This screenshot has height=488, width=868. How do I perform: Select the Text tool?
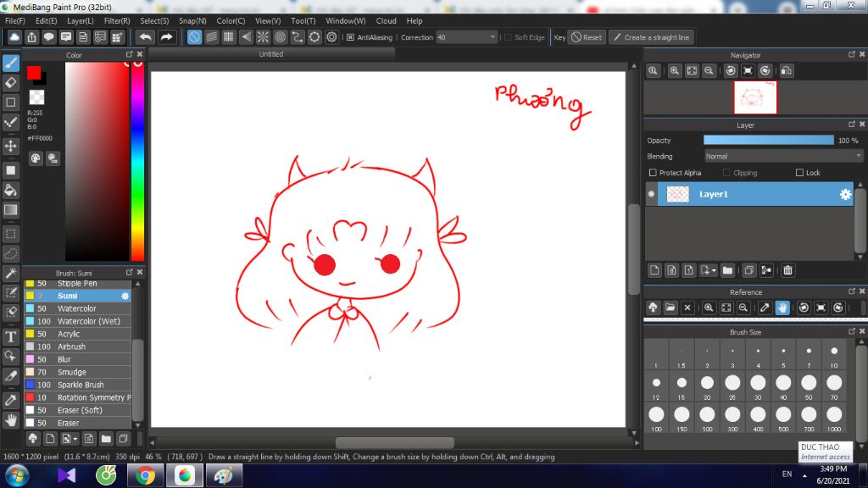[x=10, y=336]
